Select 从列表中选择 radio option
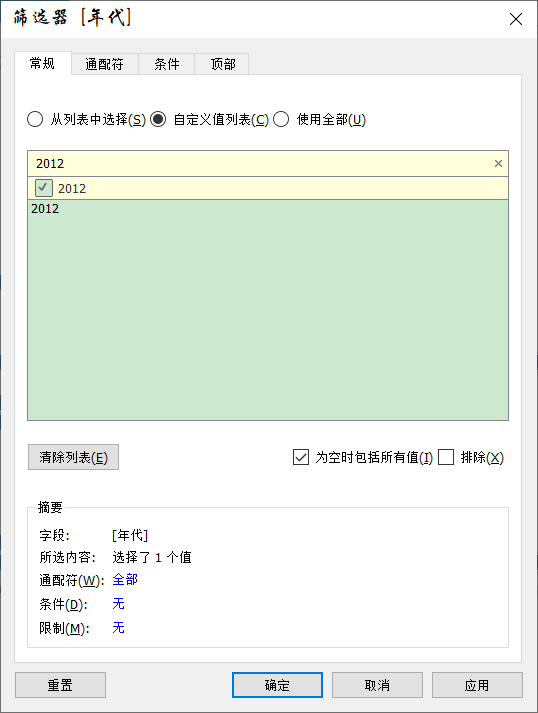 point(35,120)
